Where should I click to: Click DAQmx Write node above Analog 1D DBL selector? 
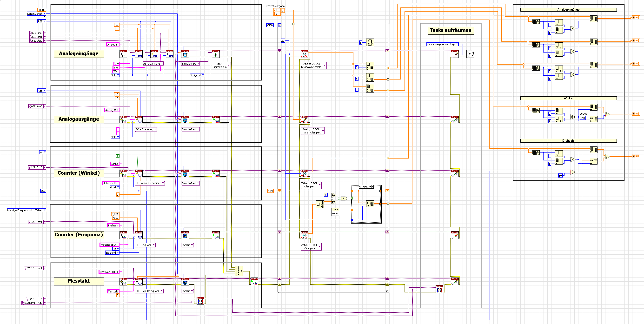click(x=304, y=119)
